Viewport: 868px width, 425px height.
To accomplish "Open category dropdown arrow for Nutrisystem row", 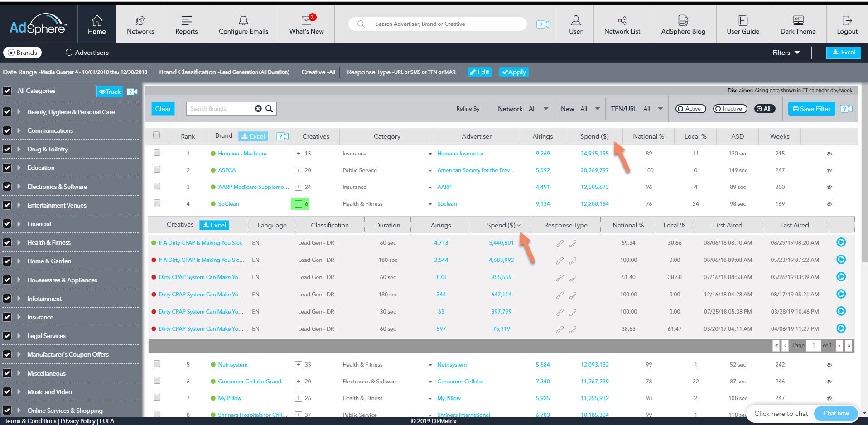I will point(430,365).
